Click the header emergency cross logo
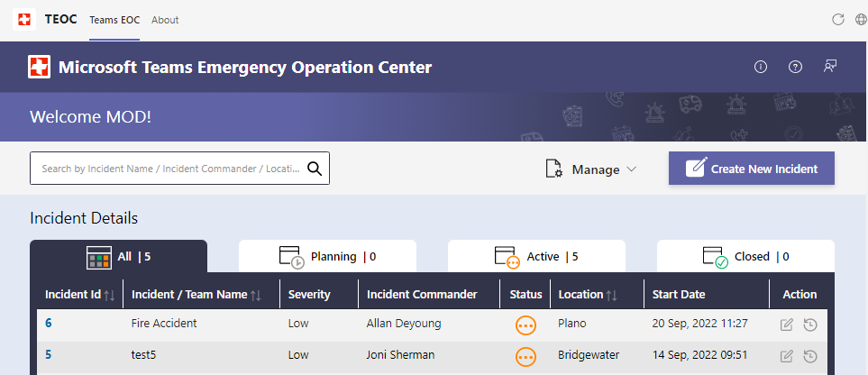 pyautogui.click(x=40, y=67)
